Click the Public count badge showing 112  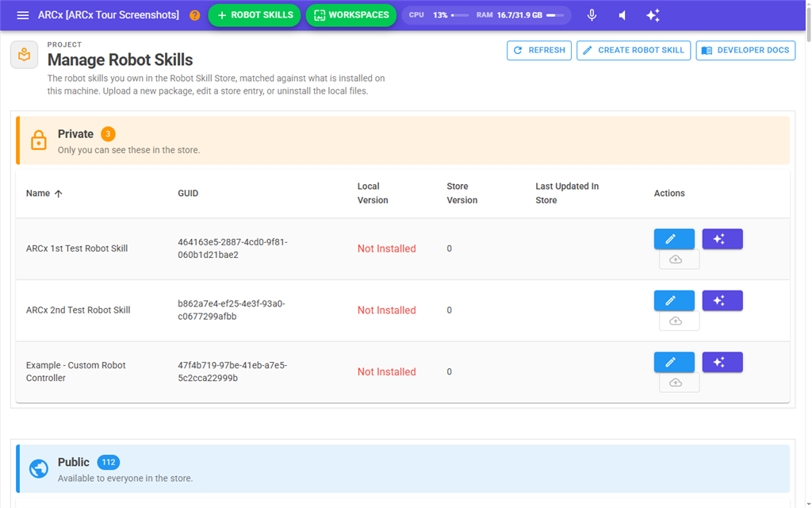[108, 462]
